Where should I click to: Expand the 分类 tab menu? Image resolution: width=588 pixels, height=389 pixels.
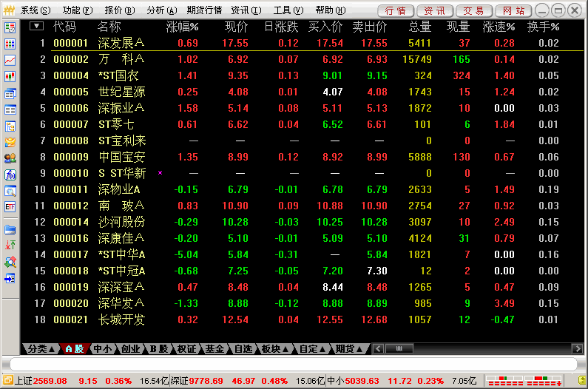(x=41, y=349)
